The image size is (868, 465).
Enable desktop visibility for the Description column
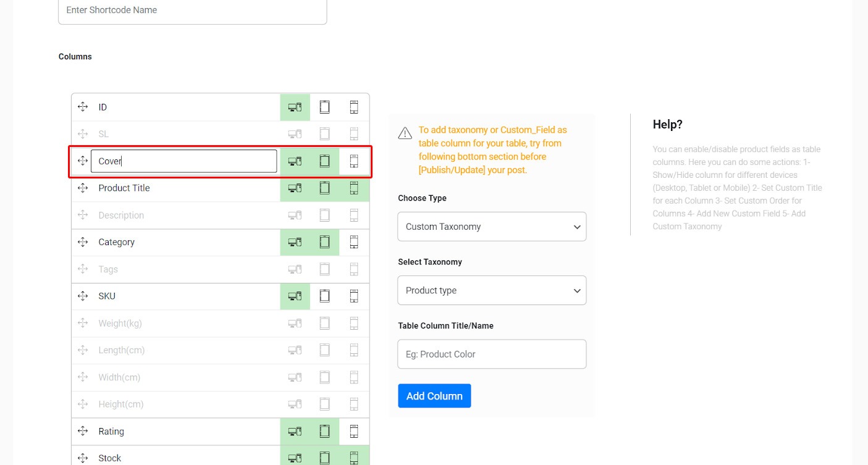[295, 215]
